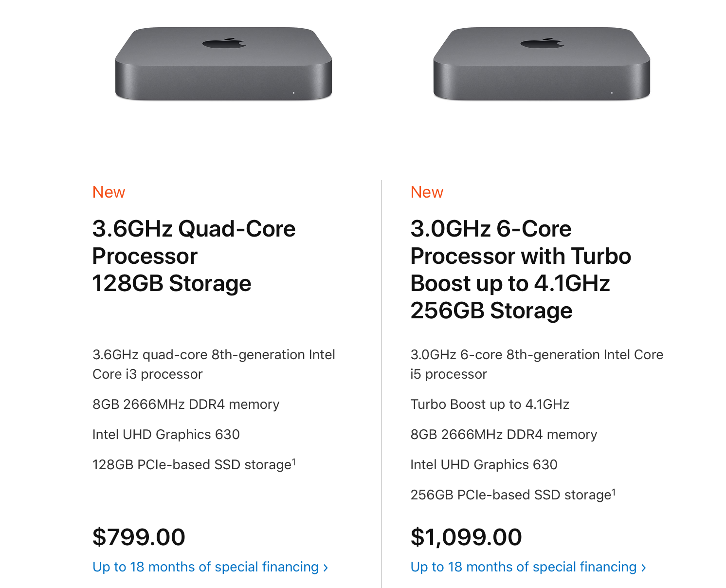Click the Apple logo on right Mac mini
Viewport: 726px width, 588px height.
542,43
